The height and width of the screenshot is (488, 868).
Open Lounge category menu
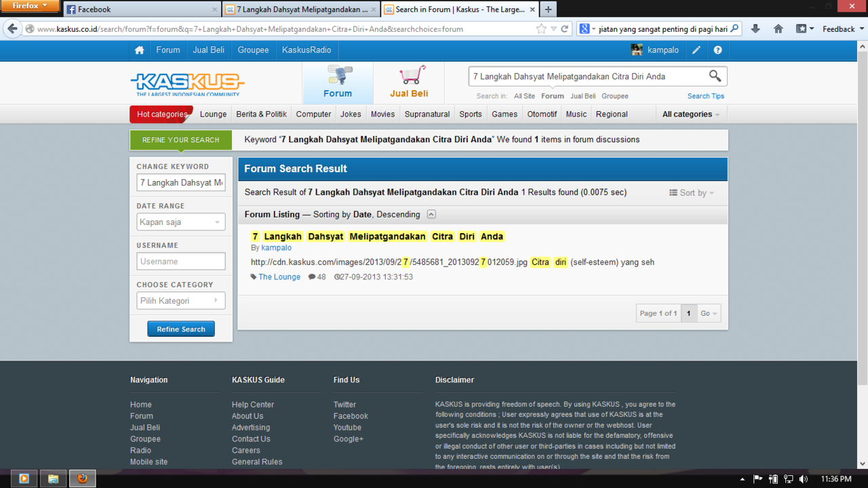pos(213,114)
